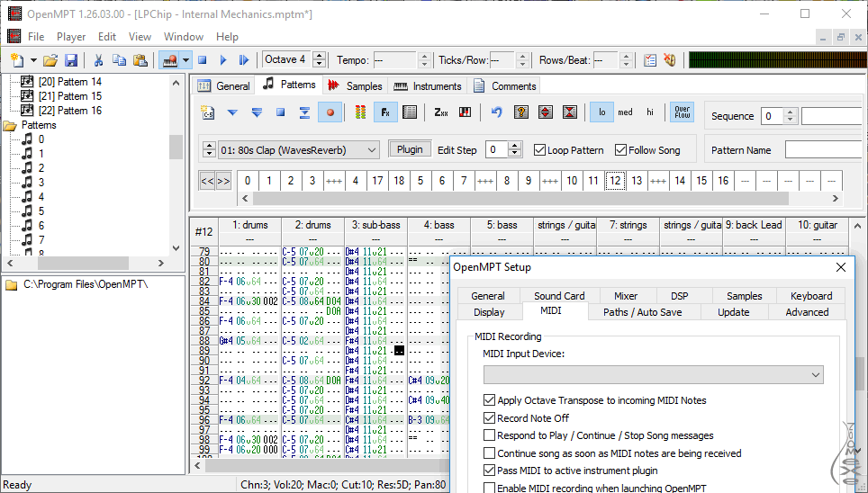Open the Window menu
The width and height of the screenshot is (868, 493).
pyautogui.click(x=183, y=37)
